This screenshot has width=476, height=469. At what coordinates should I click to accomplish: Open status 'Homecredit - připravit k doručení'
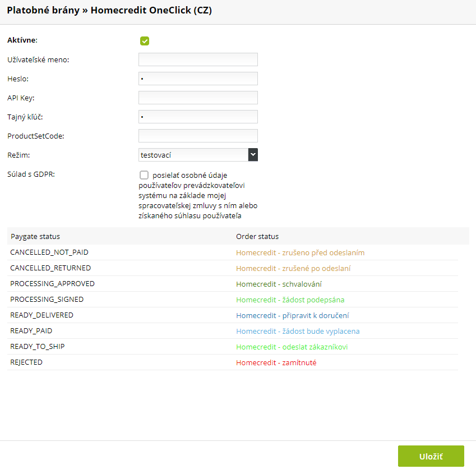tap(292, 316)
